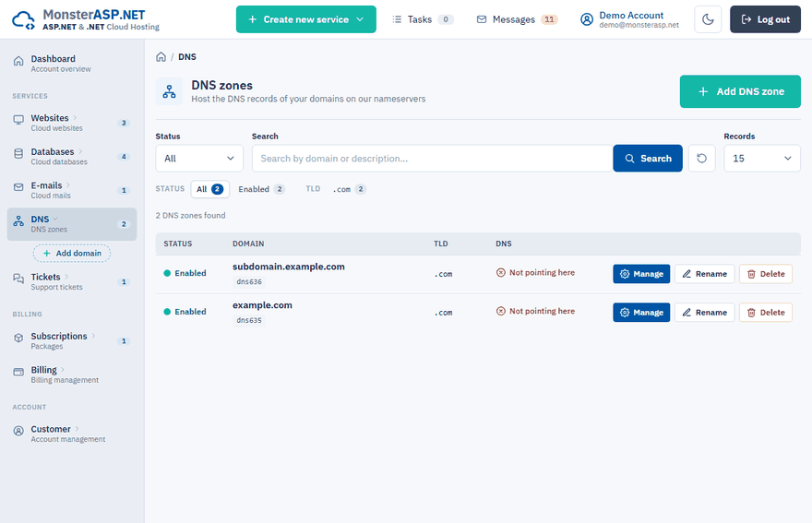Click the DOMAIN column header

click(248, 244)
